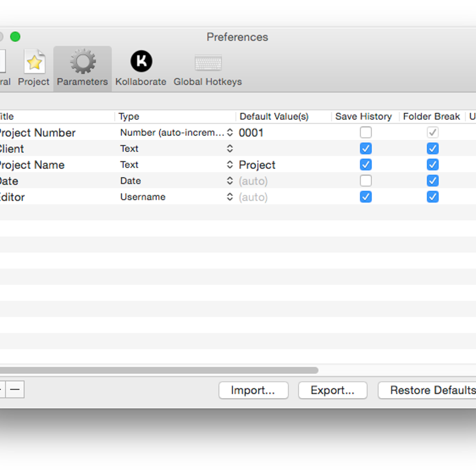Remove selected parameter with the minus button
This screenshot has width=476, height=476.
tap(15, 390)
